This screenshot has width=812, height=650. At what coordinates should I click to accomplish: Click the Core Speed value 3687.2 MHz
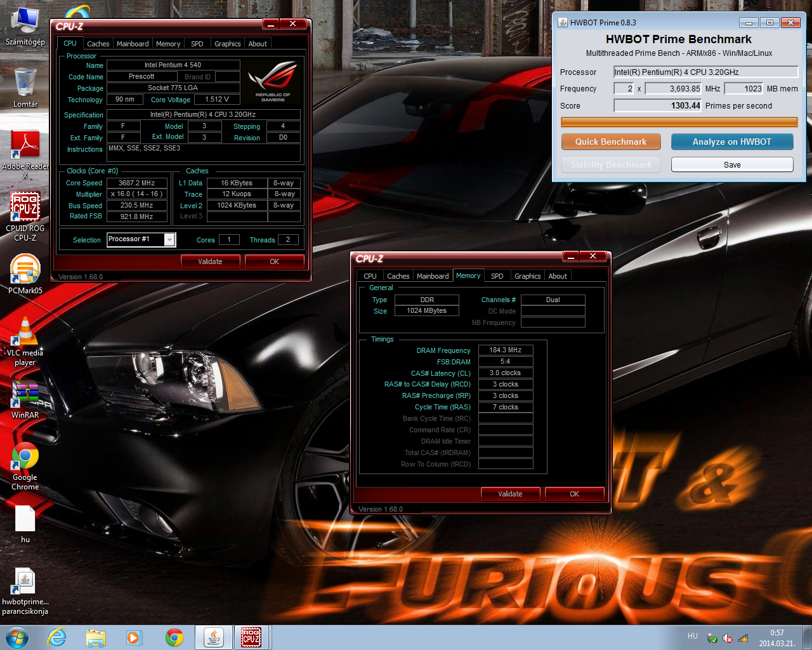[137, 183]
